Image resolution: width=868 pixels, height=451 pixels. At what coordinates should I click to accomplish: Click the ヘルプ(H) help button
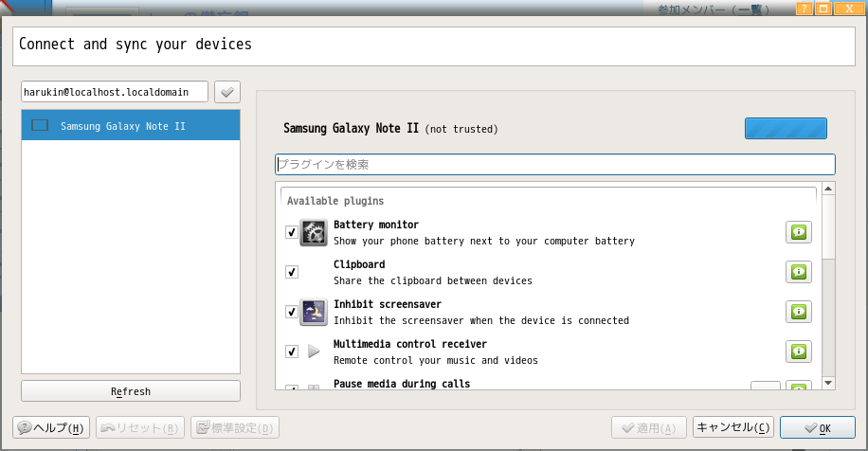pyautogui.click(x=51, y=427)
